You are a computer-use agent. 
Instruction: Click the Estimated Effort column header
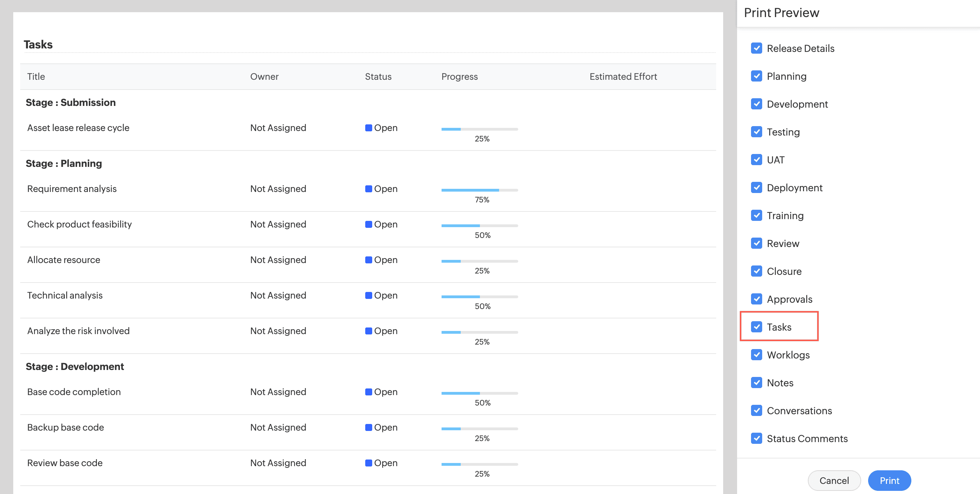click(623, 76)
